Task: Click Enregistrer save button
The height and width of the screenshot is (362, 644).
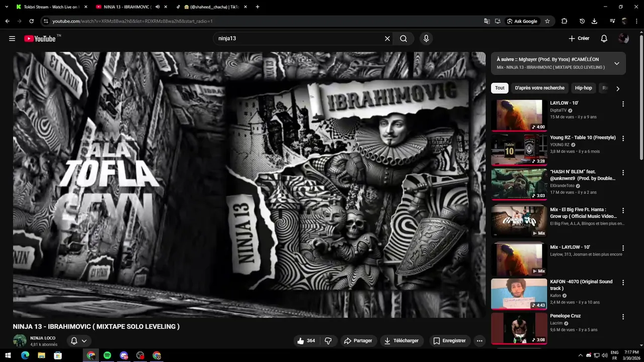Action: pos(449,341)
